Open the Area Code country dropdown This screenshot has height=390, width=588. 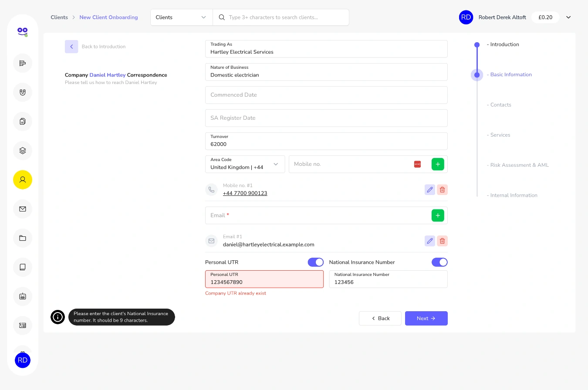tap(245, 164)
